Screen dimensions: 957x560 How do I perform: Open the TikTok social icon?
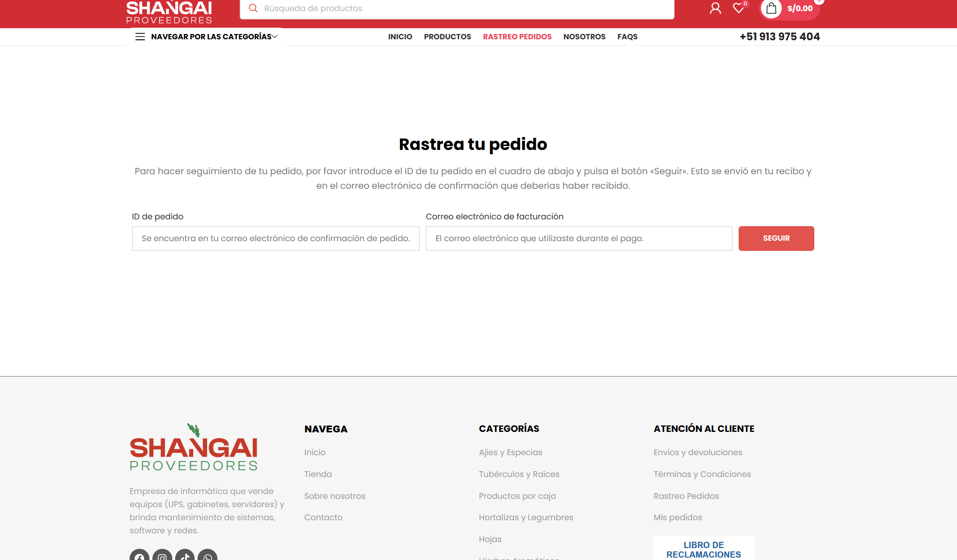185,556
